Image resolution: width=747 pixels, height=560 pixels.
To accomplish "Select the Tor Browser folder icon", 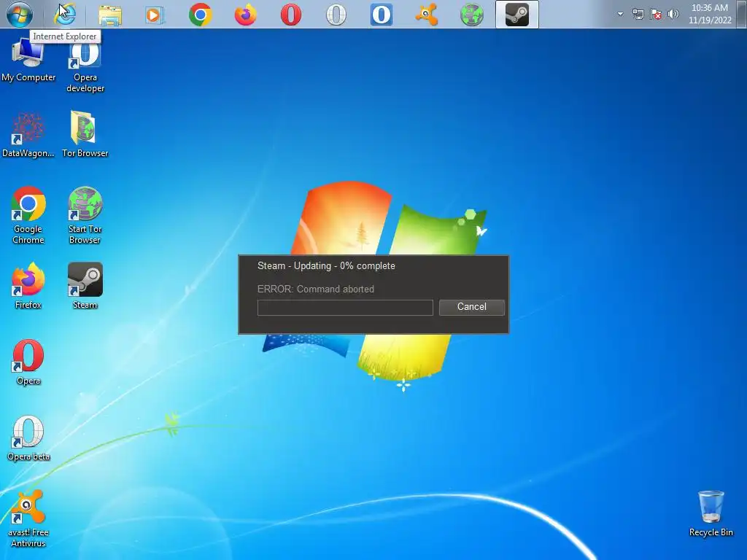I will point(85,134).
